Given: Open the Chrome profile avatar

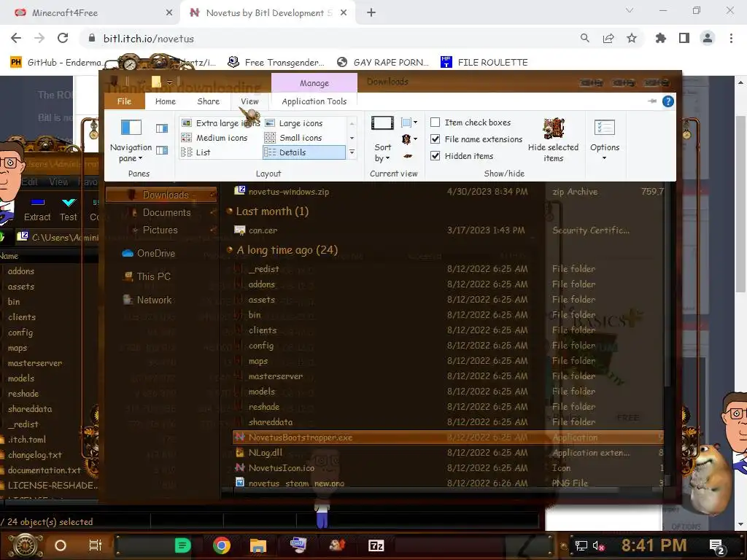Looking at the screenshot, I should tap(708, 39).
